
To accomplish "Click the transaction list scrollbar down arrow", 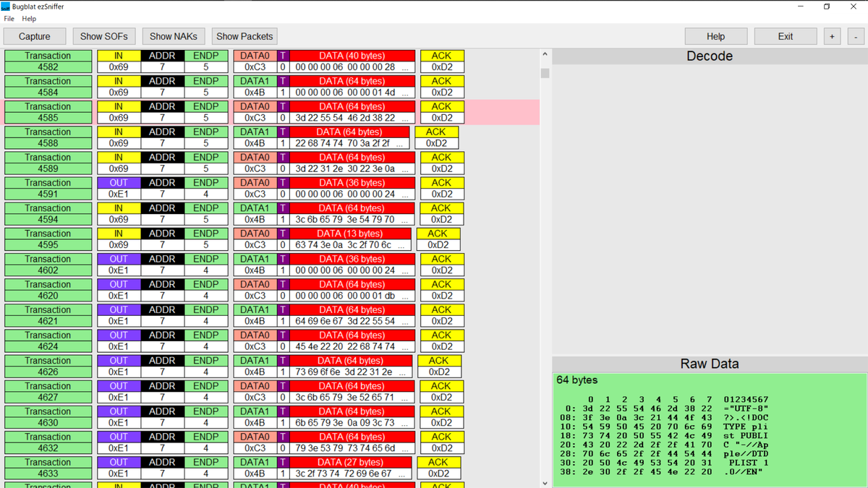I will click(x=545, y=482).
